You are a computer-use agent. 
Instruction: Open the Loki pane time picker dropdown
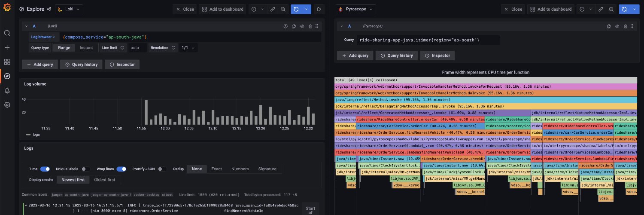pyautogui.click(x=257, y=9)
